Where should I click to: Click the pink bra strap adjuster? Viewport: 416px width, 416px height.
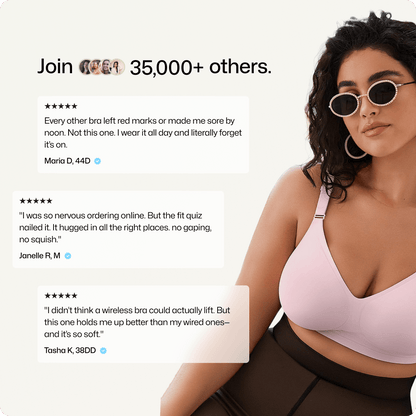319,217
